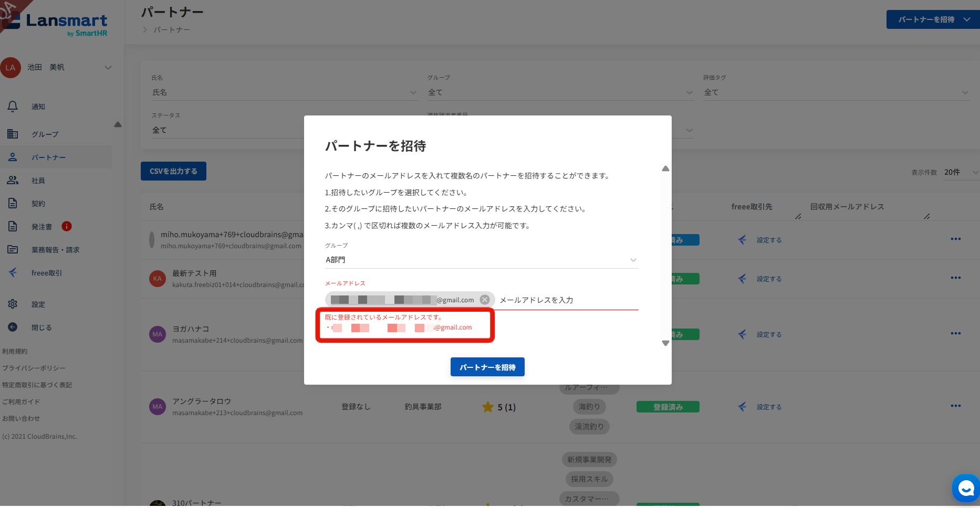Open the Employees people icon
This screenshot has height=508, width=980.
click(x=13, y=180)
